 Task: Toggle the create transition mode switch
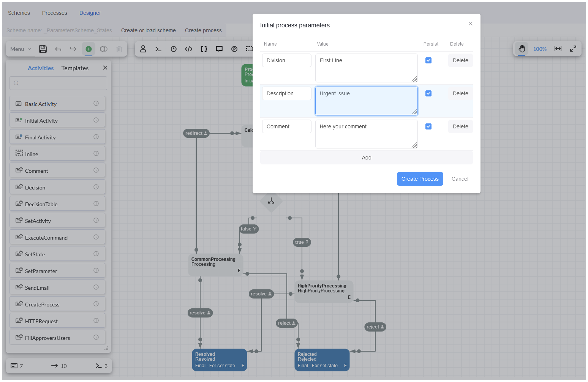[x=104, y=49]
